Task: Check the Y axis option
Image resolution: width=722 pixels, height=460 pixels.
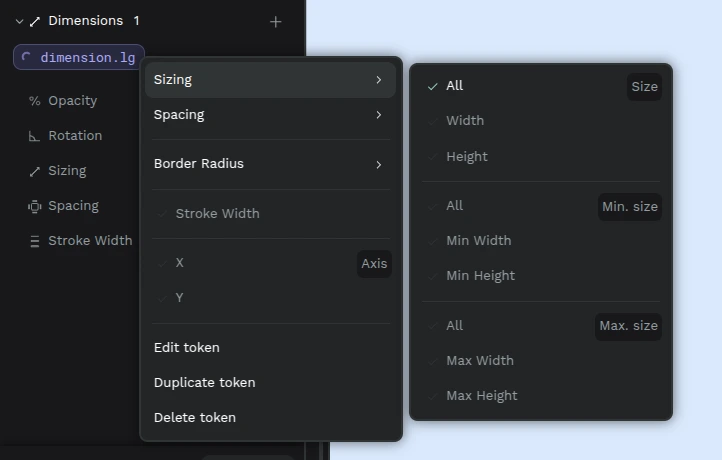Action: [180, 298]
